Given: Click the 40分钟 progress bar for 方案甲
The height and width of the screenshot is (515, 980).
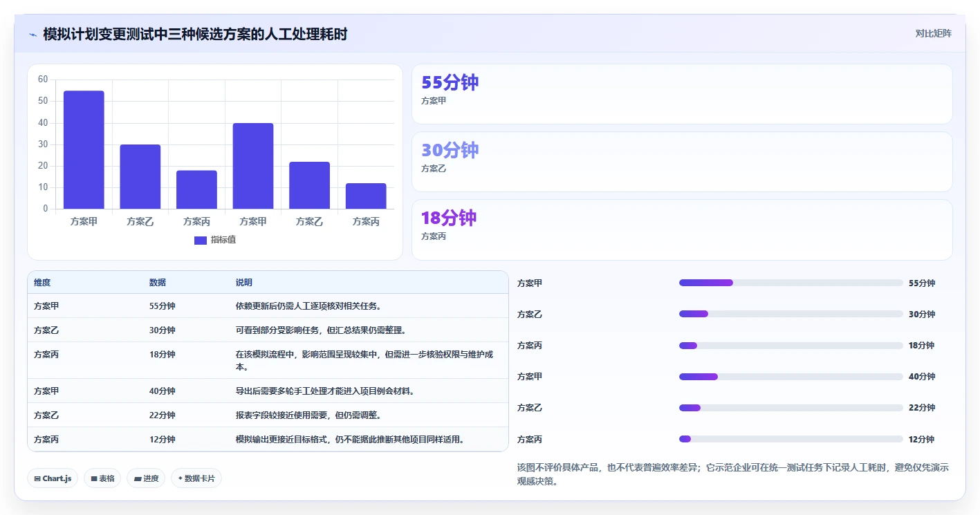Looking at the screenshot, I should (791, 377).
